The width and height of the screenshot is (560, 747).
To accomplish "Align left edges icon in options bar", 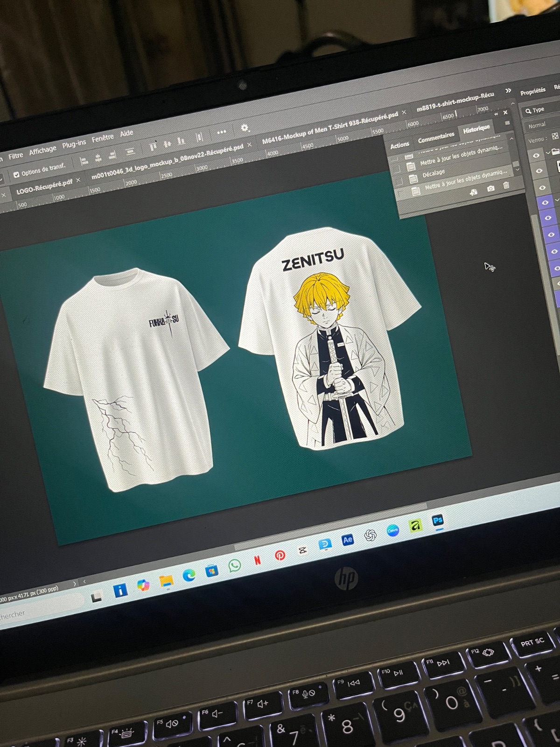I will 84,162.
